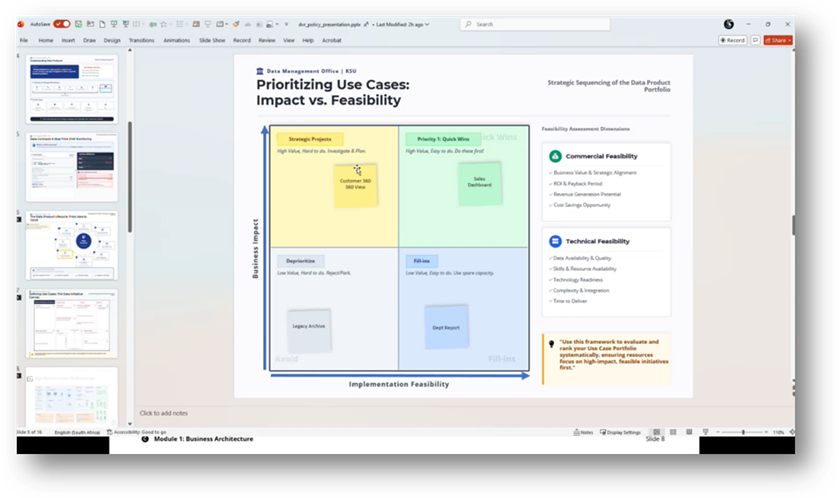This screenshot has width=839, height=498.
Task: Click the slide title Prioritizing Use Cases
Action: pyautogui.click(x=333, y=92)
